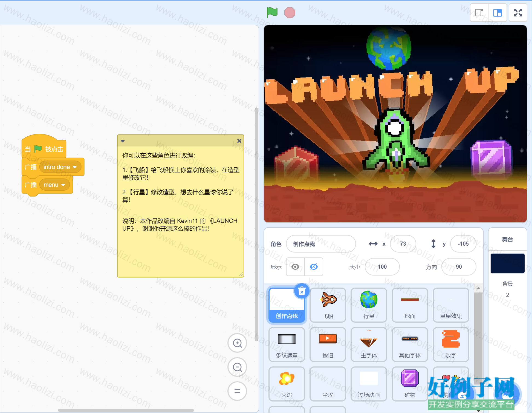Edit the sprite direction field 方向
532x413 pixels.
(x=459, y=267)
